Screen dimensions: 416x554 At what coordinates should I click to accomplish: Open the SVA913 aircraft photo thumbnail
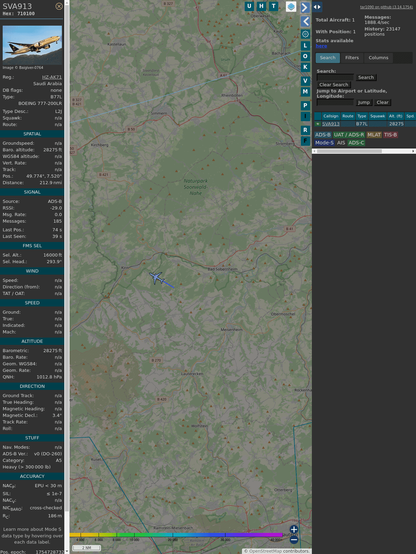click(32, 45)
